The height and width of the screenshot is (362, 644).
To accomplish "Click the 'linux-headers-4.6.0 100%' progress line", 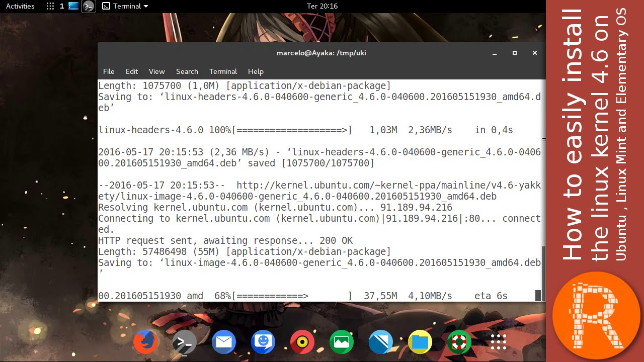I will click(305, 130).
